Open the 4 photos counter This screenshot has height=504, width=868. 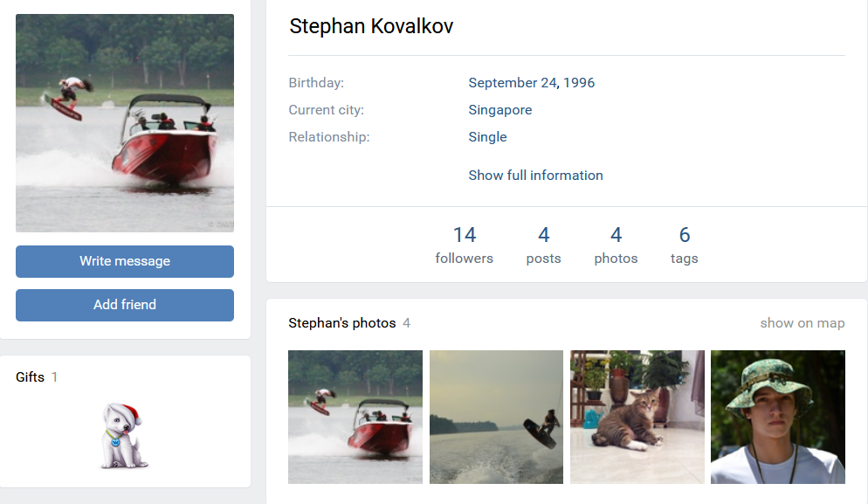[x=616, y=245]
